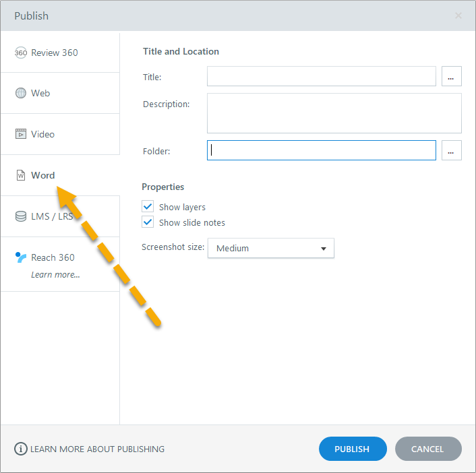Uncheck the Show layers checkbox

click(148, 207)
